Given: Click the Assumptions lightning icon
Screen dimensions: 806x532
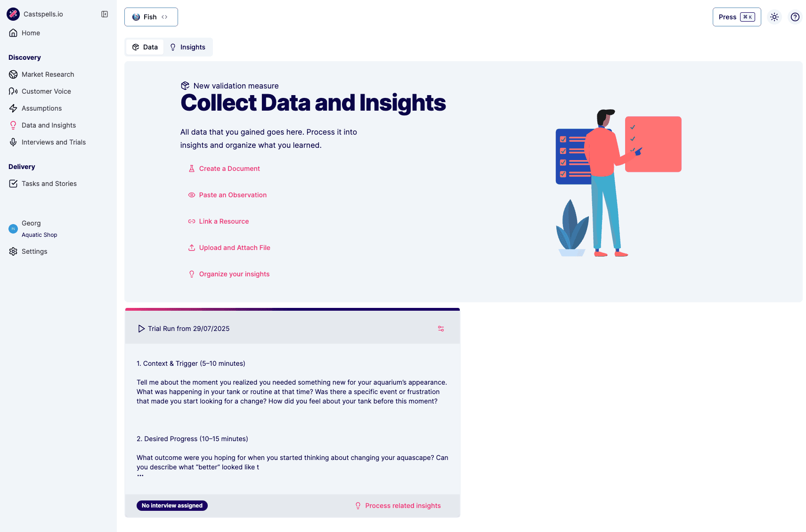Looking at the screenshot, I should [x=13, y=108].
